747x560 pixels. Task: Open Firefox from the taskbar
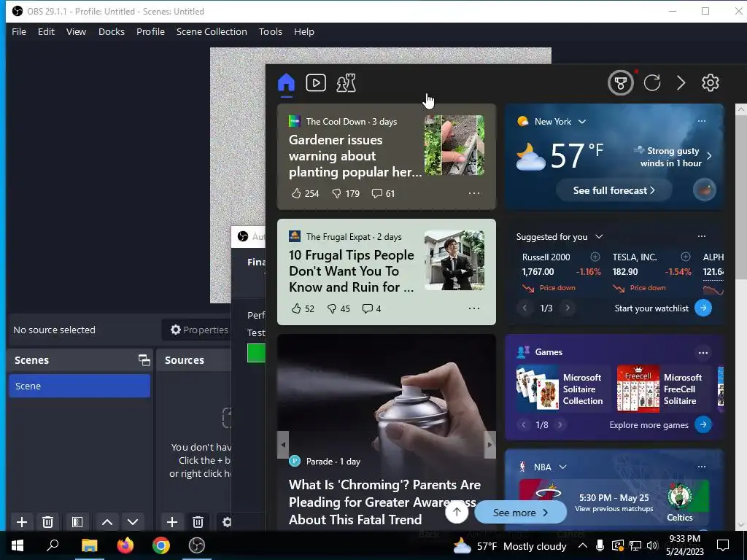point(125,545)
